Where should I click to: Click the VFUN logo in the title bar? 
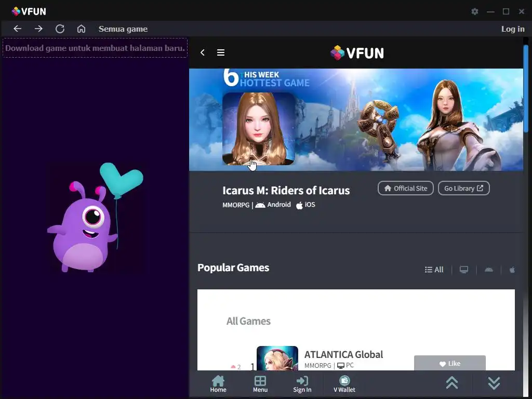[29, 11]
